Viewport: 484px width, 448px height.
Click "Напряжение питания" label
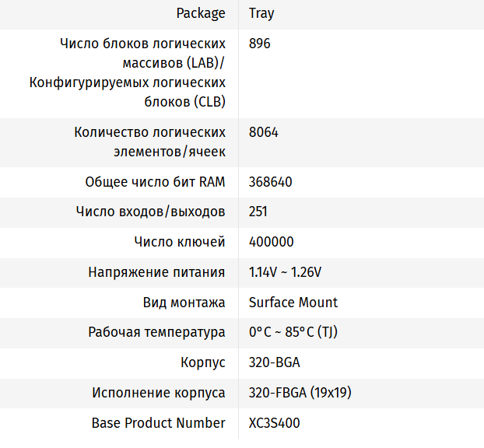tap(157, 272)
